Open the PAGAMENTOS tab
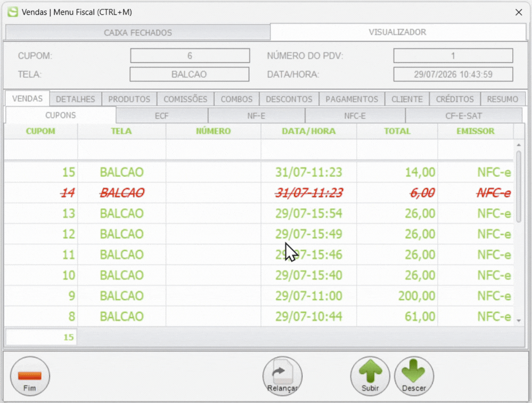This screenshot has height=403, width=532. [351, 99]
